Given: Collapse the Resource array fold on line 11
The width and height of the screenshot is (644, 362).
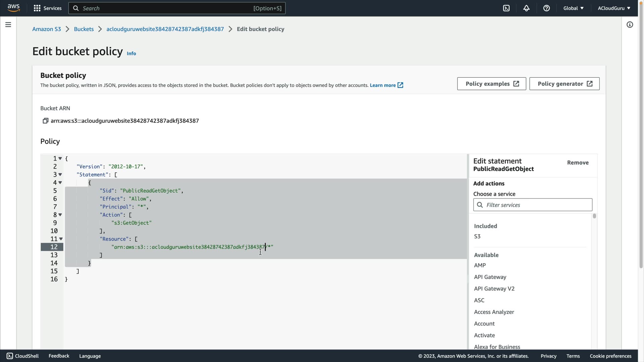Looking at the screenshot, I should tap(61, 239).
